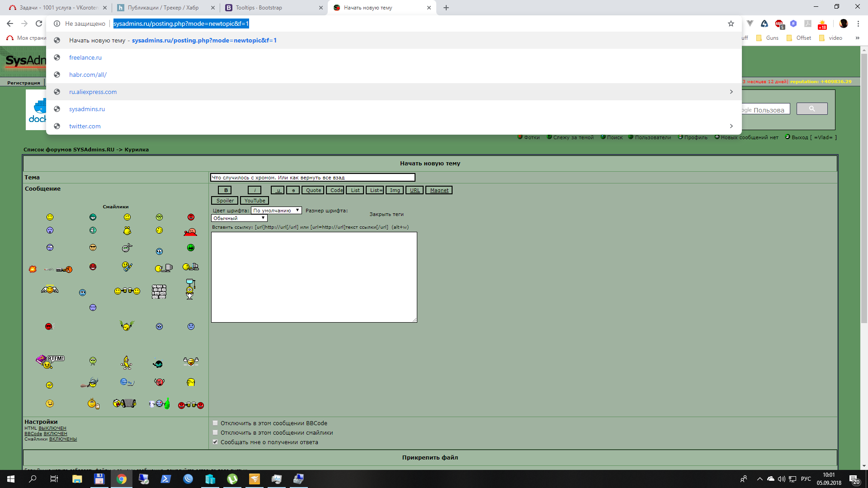The image size is (868, 488).
Task: Expand the twitter.com suggestion arrow
Action: (x=731, y=126)
